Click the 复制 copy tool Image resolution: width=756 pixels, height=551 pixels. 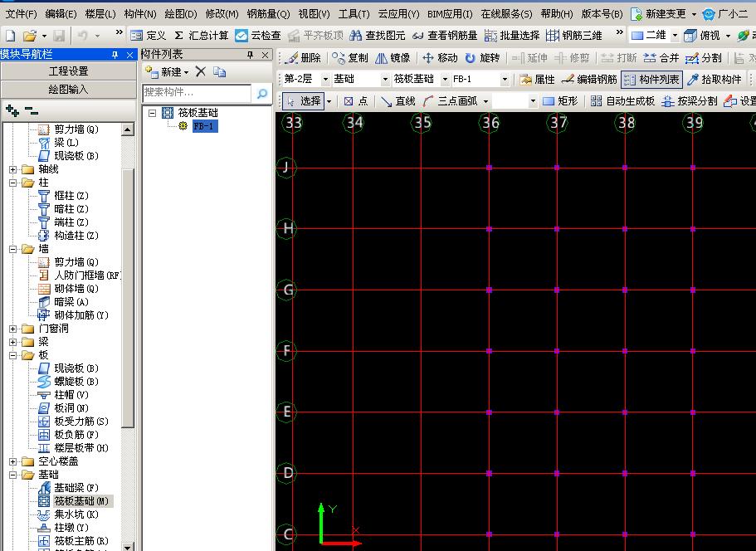tap(350, 58)
